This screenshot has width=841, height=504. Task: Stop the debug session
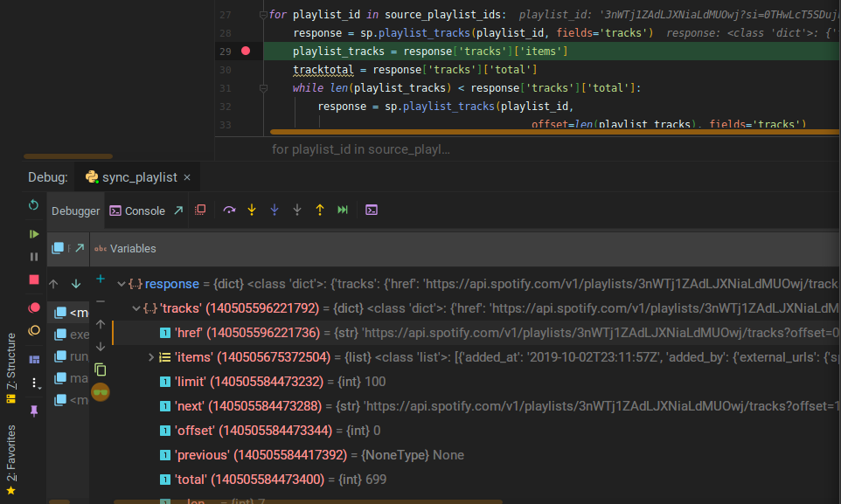[34, 280]
